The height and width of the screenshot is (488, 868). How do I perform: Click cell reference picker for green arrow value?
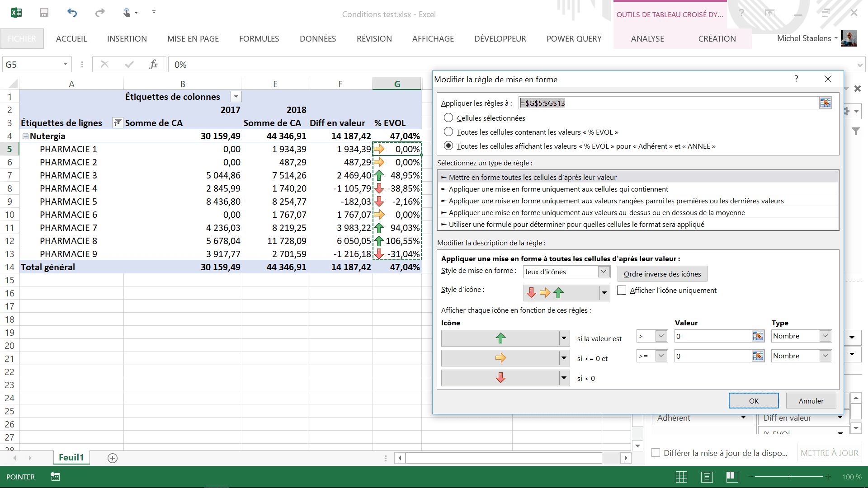(x=758, y=336)
